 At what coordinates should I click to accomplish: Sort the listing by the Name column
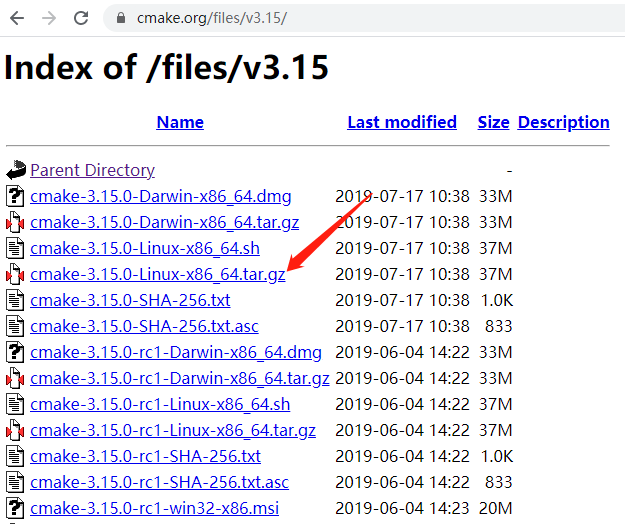click(x=180, y=122)
